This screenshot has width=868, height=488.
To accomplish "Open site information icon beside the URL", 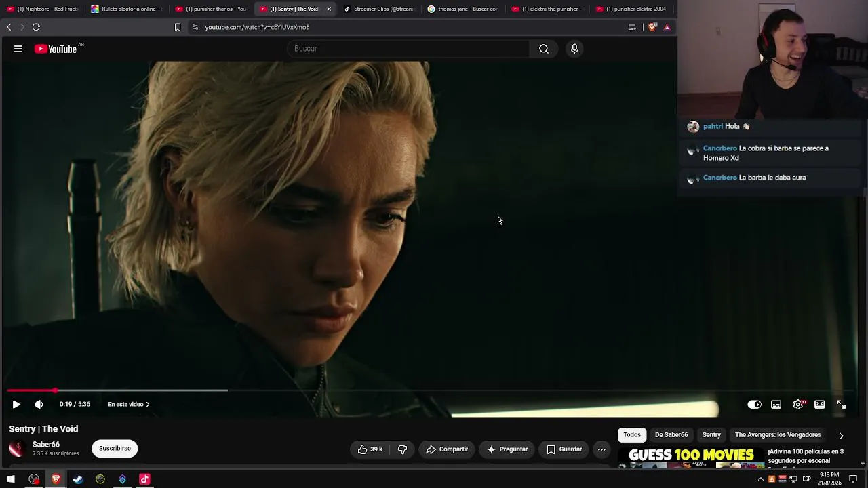I will [x=195, y=27].
